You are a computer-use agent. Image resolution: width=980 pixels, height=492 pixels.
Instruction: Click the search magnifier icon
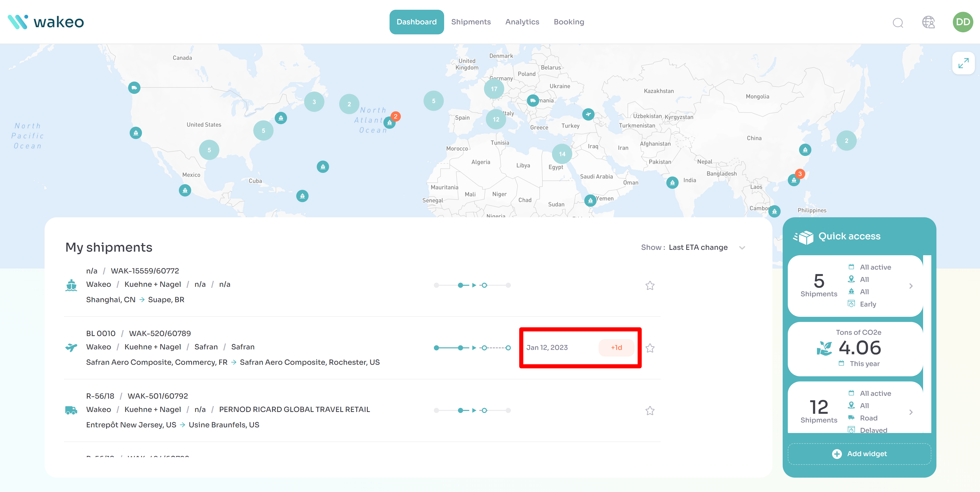click(x=898, y=23)
